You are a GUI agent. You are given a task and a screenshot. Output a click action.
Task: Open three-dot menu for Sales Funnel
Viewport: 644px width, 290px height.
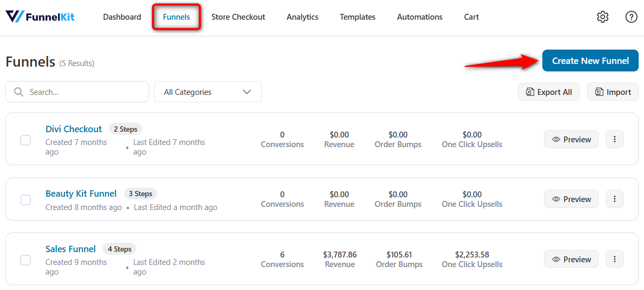coord(615,259)
